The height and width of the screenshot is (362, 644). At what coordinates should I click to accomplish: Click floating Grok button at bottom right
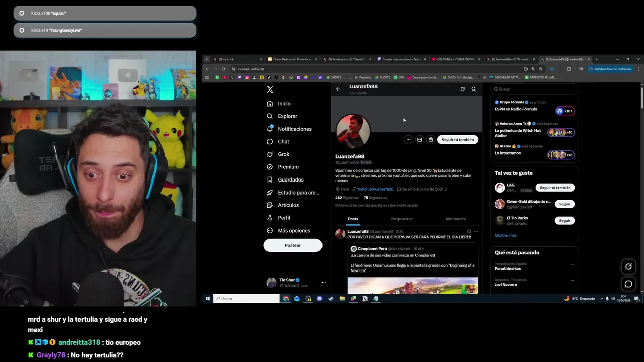[x=628, y=267]
